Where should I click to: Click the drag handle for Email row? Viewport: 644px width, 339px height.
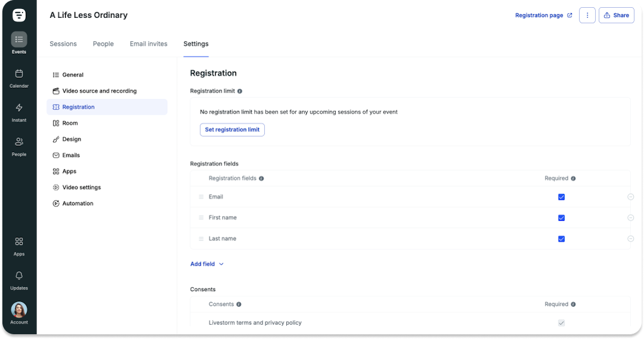pos(202,197)
